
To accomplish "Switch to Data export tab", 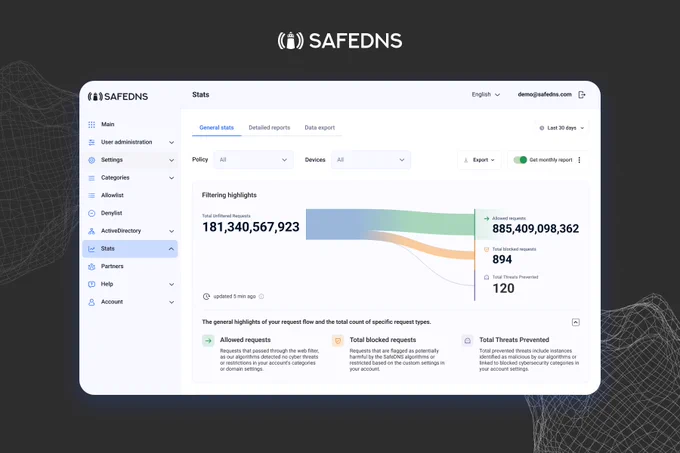I will coord(320,128).
